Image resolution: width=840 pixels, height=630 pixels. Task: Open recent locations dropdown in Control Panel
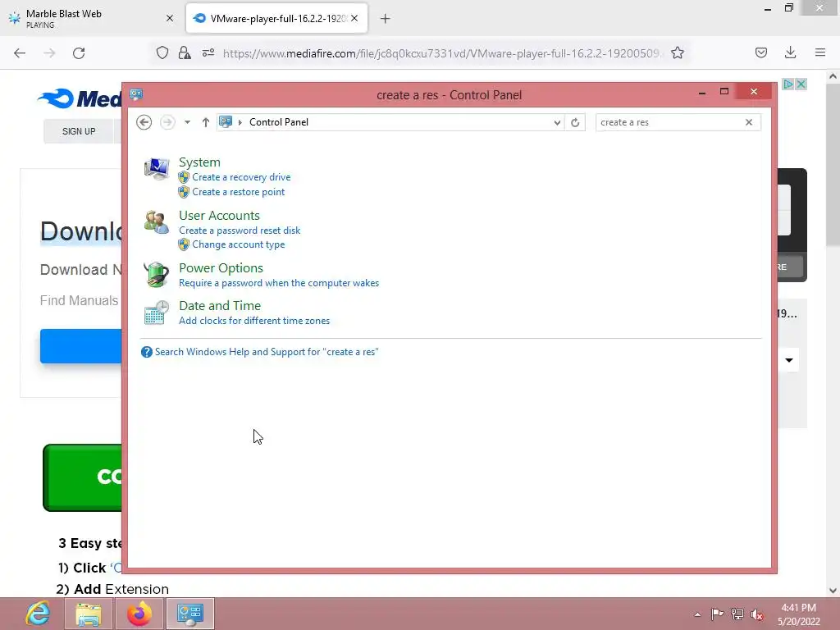point(187,122)
